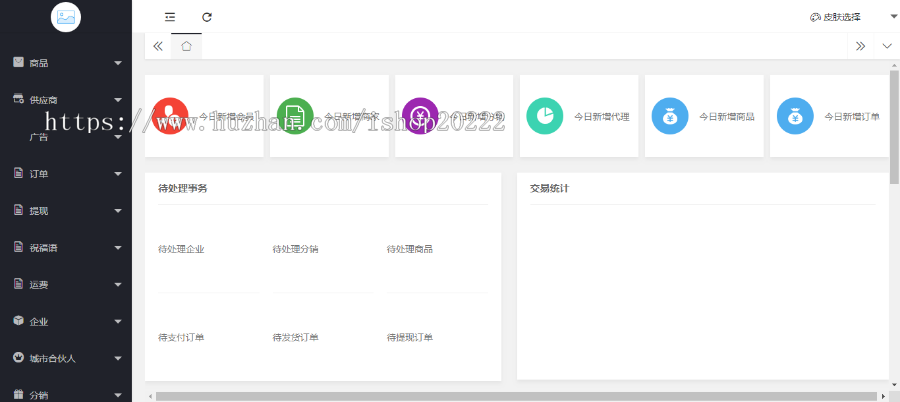Expand the 广告 menu arrow

coord(118,137)
